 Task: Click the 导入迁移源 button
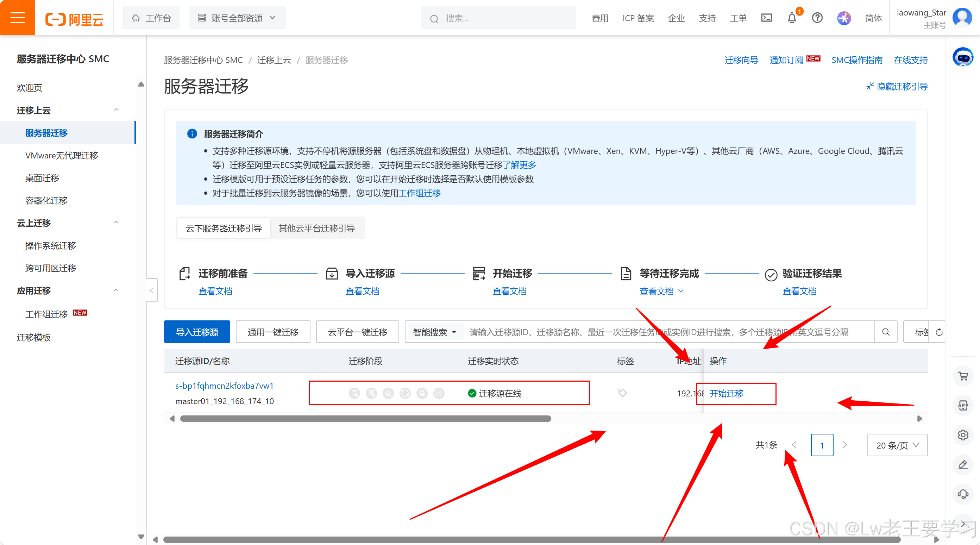(x=197, y=332)
